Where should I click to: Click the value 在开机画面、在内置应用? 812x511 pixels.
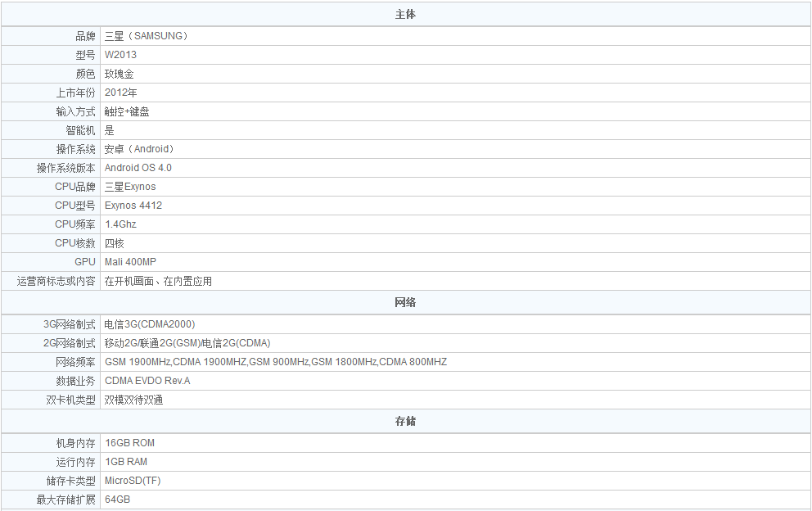click(158, 281)
